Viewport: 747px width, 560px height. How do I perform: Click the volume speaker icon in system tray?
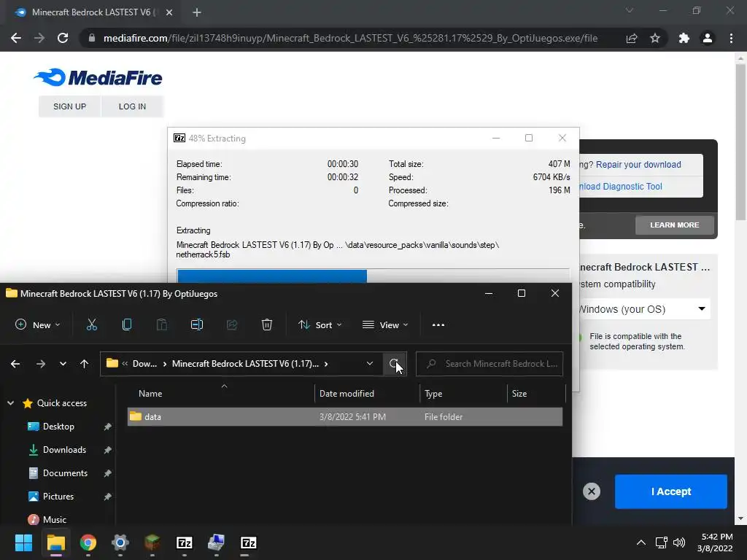679,542
